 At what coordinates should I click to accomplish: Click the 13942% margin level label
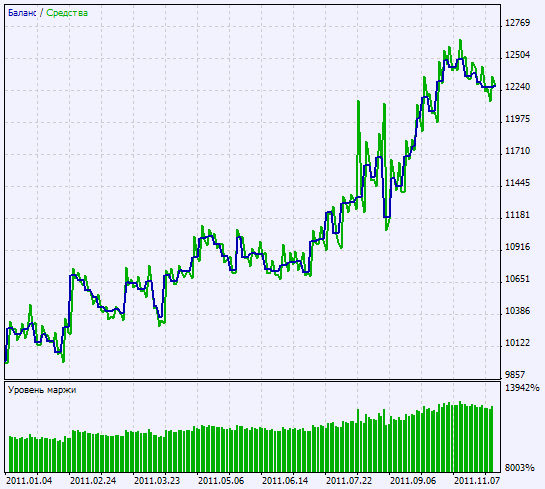(x=522, y=388)
